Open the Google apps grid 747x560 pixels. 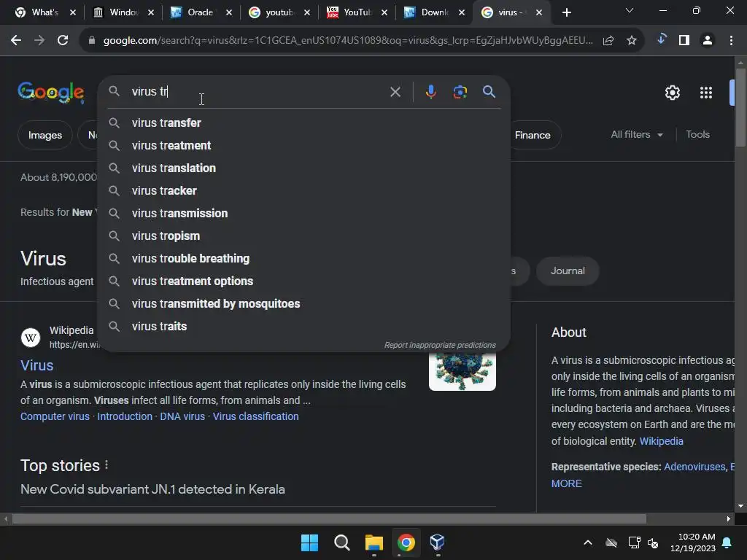pyautogui.click(x=705, y=93)
